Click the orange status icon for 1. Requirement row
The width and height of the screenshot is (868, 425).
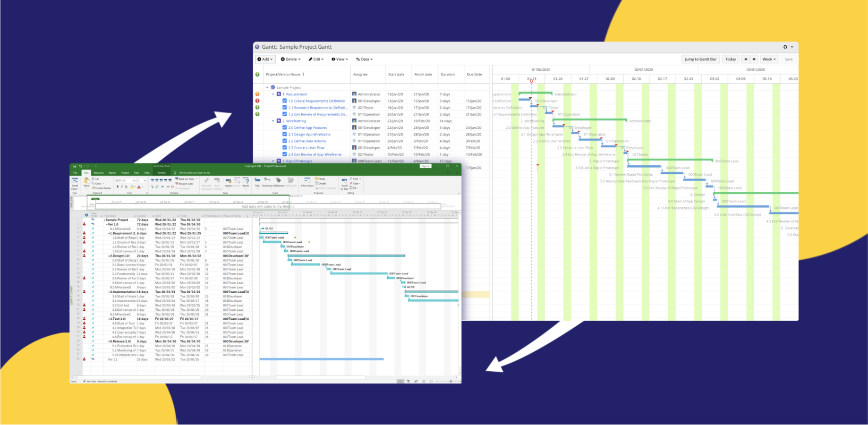[257, 94]
